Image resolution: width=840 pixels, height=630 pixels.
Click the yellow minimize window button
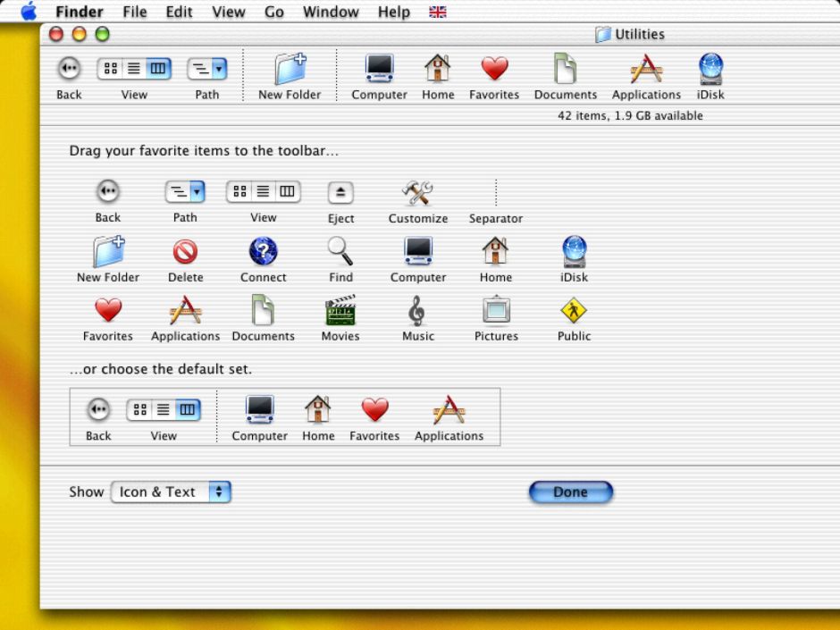click(80, 34)
